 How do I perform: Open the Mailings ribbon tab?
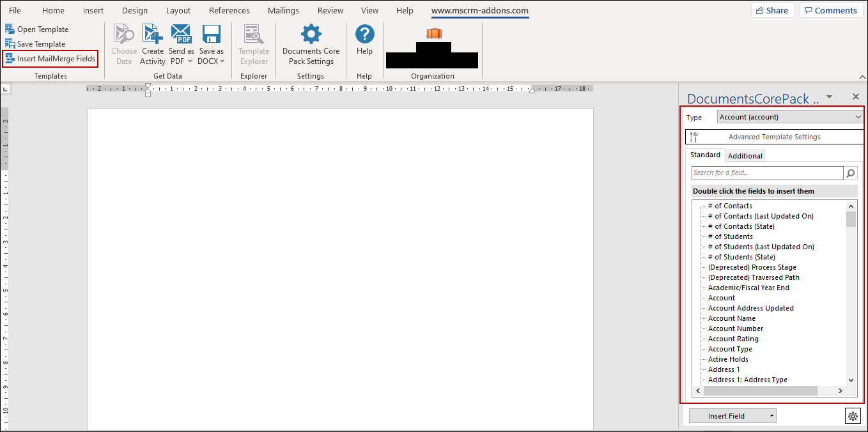283,11
